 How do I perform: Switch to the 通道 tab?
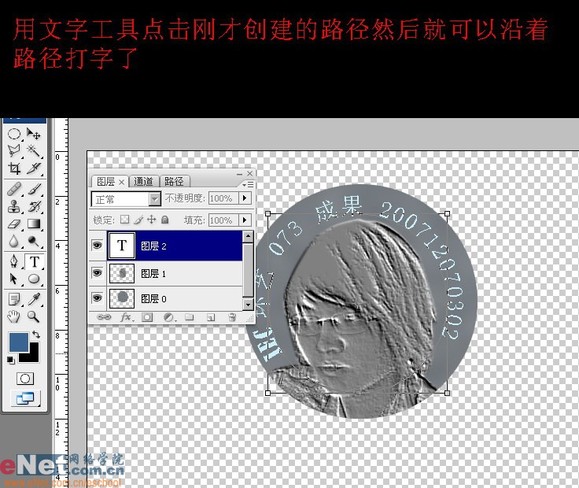[x=143, y=181]
